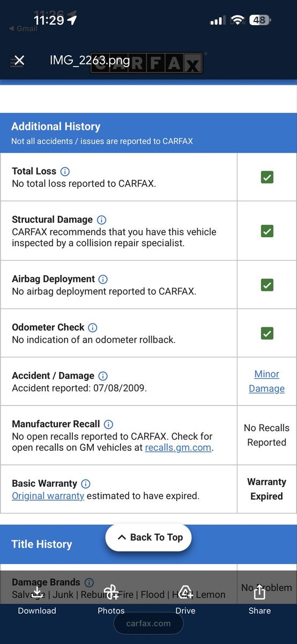The height and width of the screenshot is (644, 297).
Task: Open the Basic Warranty info icon
Action: (86, 484)
